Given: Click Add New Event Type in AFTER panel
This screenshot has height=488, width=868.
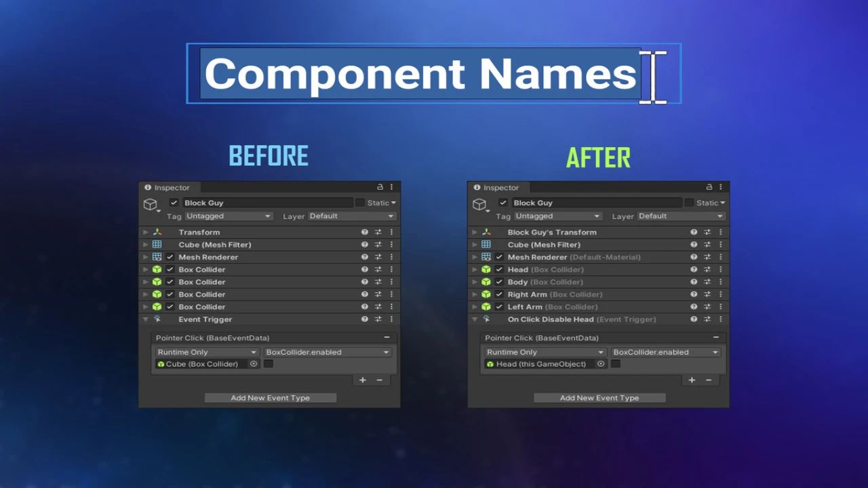Looking at the screenshot, I should (x=599, y=398).
